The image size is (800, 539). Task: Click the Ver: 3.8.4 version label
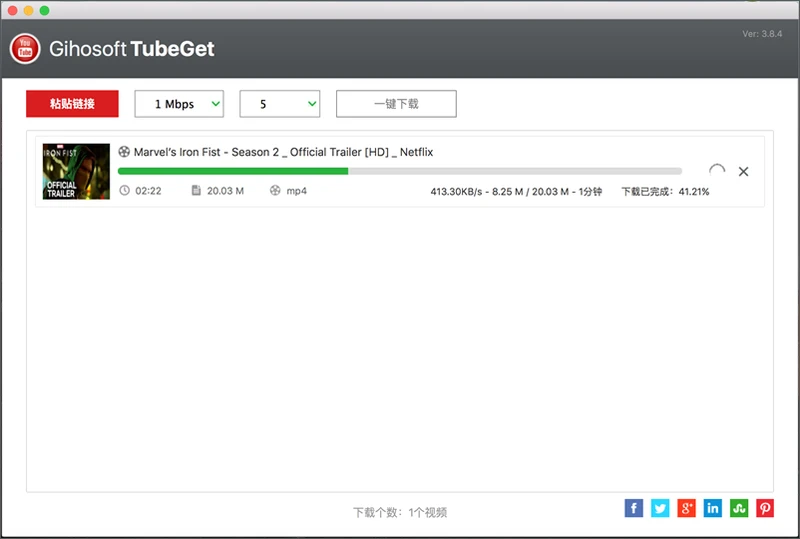762,34
